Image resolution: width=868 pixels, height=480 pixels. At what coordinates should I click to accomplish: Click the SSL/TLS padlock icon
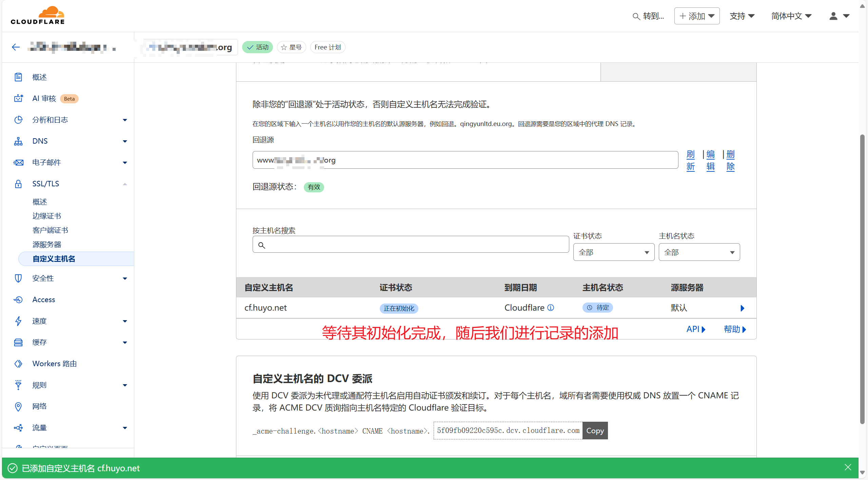point(18,184)
